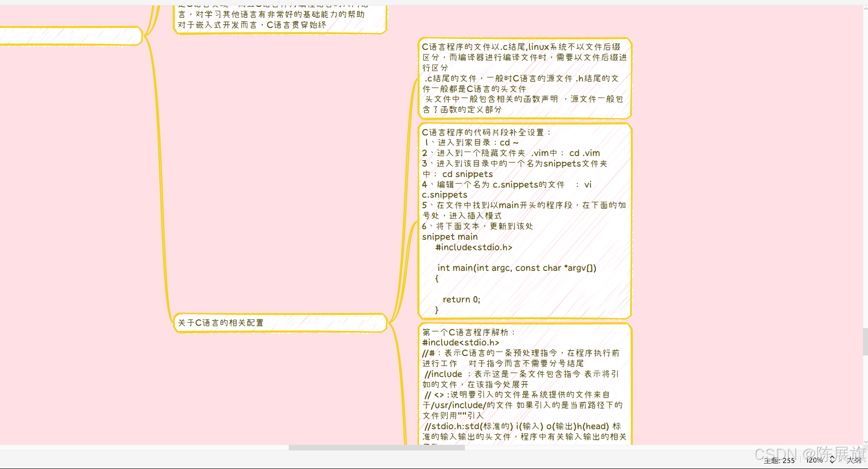Select the topic about .c file suffix on linux
868x469 pixels.
point(525,78)
